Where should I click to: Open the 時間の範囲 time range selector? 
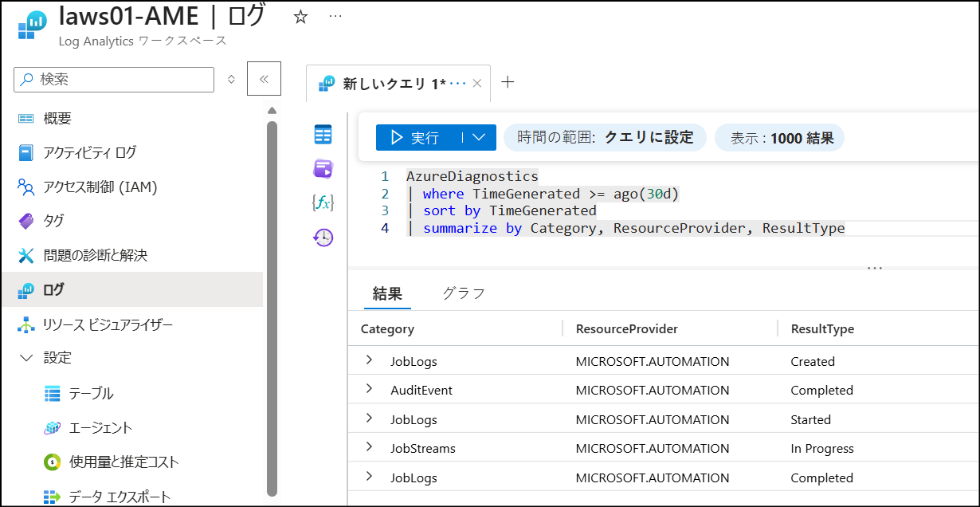(x=606, y=137)
